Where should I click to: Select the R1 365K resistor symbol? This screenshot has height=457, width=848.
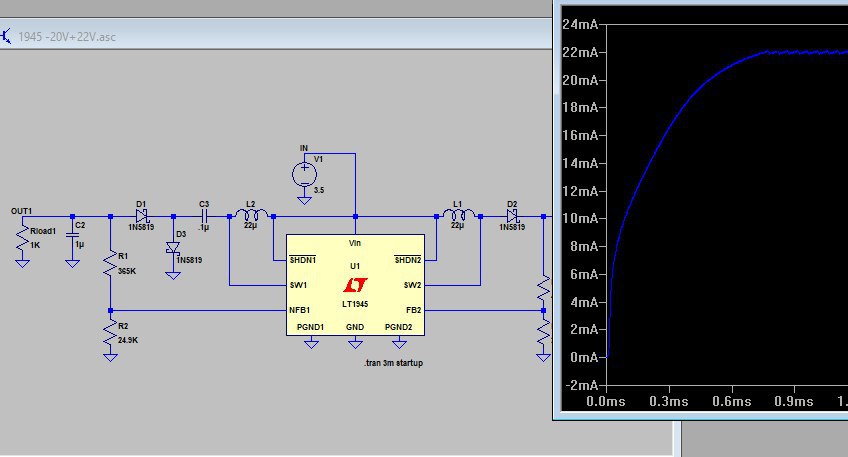110,264
